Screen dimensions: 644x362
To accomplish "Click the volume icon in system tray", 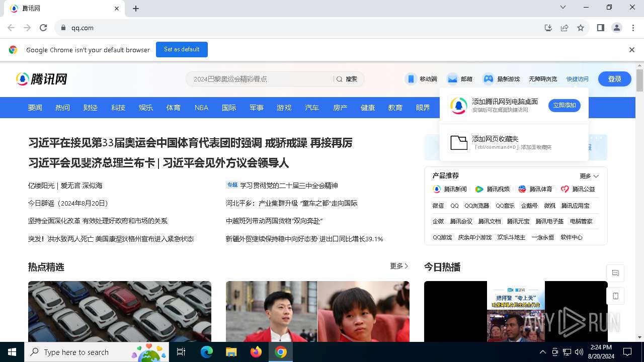I will coord(579,352).
